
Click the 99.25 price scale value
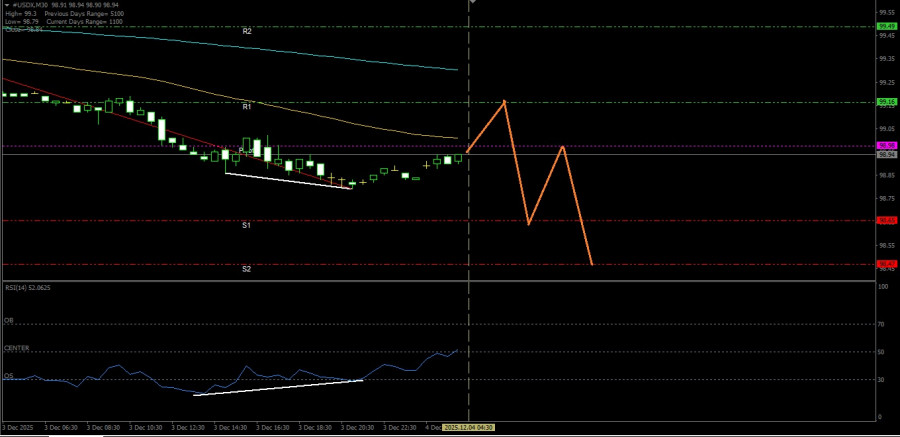click(x=886, y=82)
